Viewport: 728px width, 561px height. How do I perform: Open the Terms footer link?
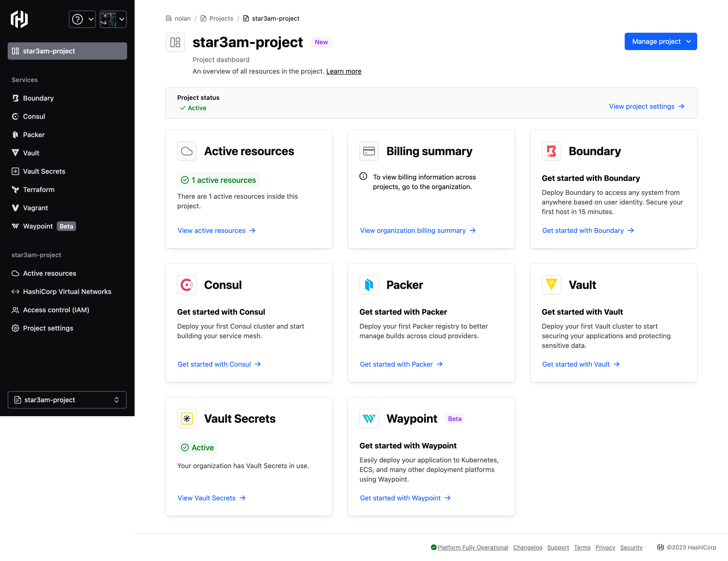point(582,547)
